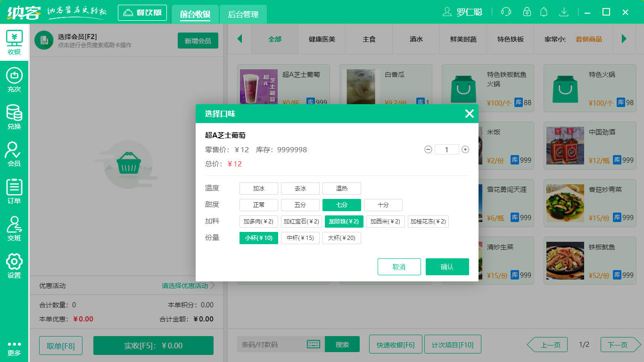Image resolution: width=644 pixels, height=362 pixels.
Task: Increase quantity with plus stepper
Action: [x=465, y=149]
